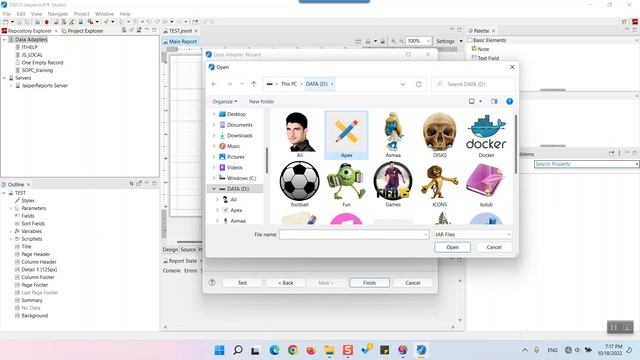The image size is (640, 360).
Task: Cancel the Data Adapter Wizard
Action: (x=413, y=283)
